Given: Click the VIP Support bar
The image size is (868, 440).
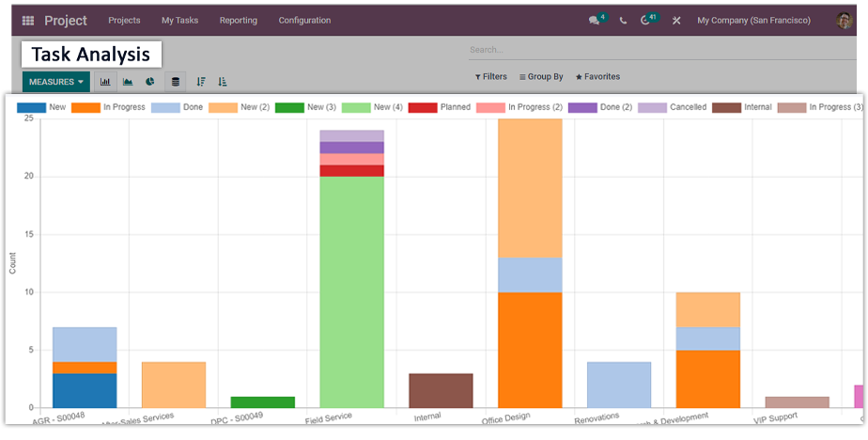Looking at the screenshot, I should pos(798,402).
